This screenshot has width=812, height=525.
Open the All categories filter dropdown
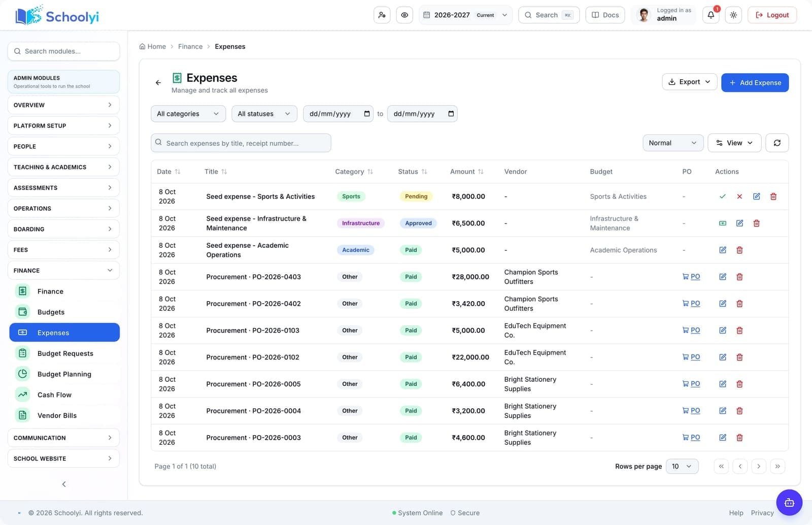(188, 114)
